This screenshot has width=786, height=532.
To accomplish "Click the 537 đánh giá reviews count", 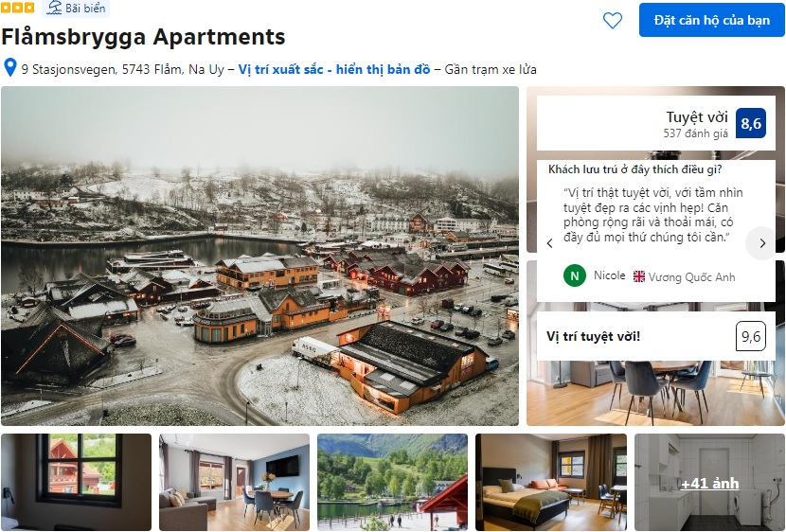I will coord(695,133).
